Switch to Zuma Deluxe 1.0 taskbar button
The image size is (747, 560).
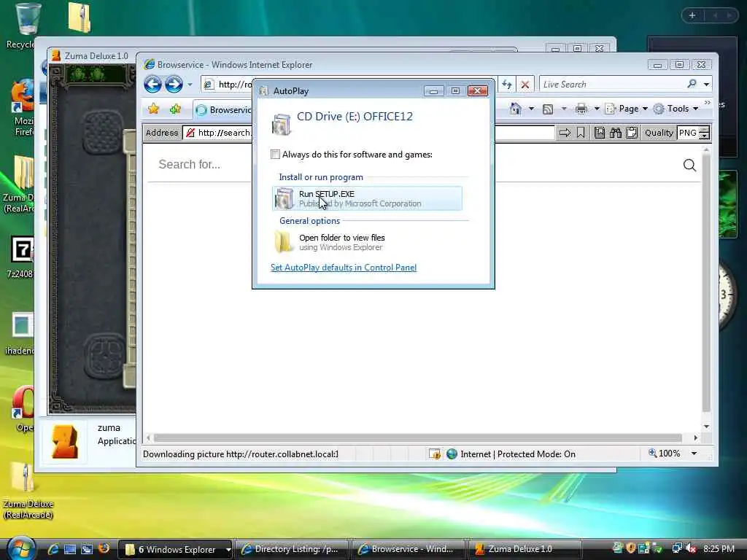point(525,550)
